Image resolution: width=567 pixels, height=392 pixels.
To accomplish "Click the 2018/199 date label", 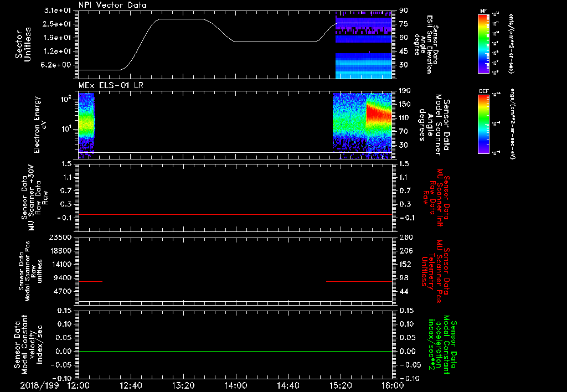I will pyautogui.click(x=39, y=385).
